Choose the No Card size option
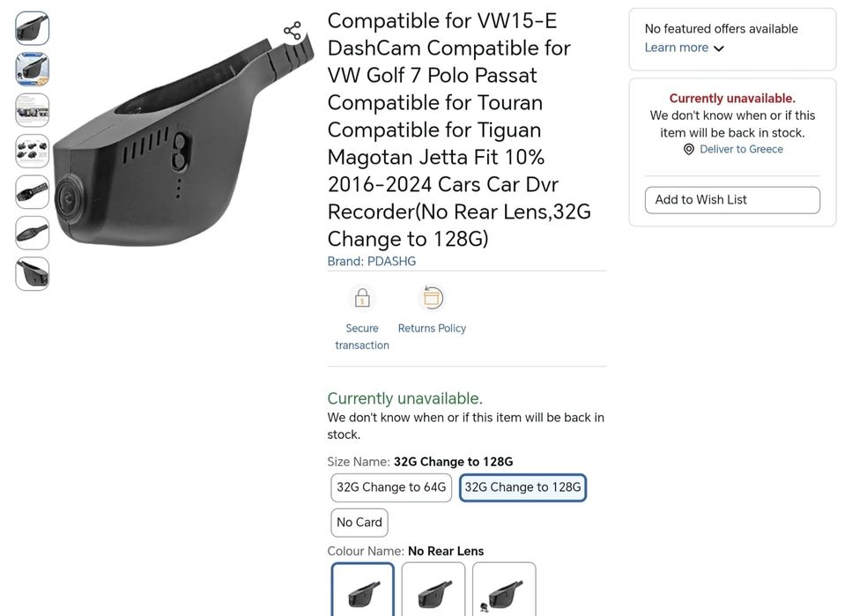This screenshot has width=852, height=616. point(359,523)
